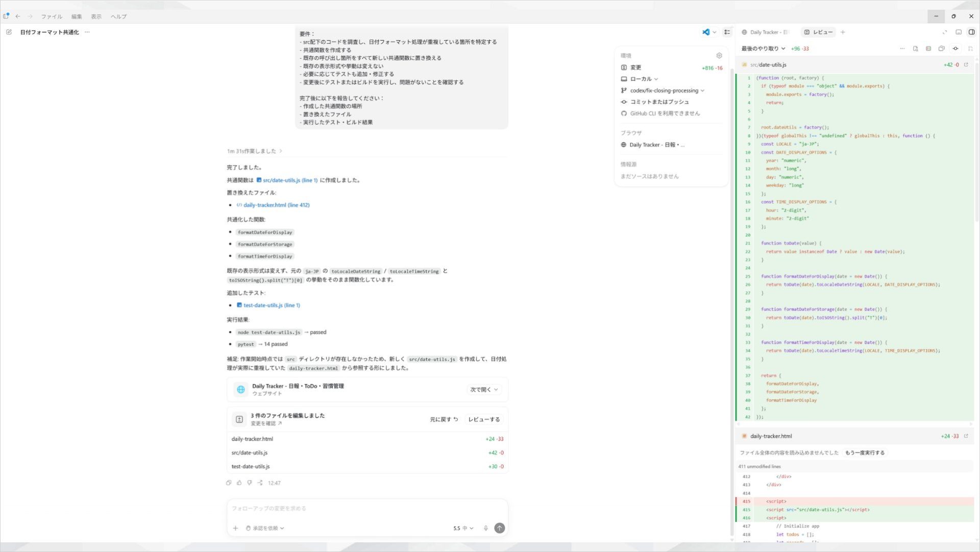Open the 最後のやり取り dropdown
This screenshot has height=552, width=980.
point(763,49)
